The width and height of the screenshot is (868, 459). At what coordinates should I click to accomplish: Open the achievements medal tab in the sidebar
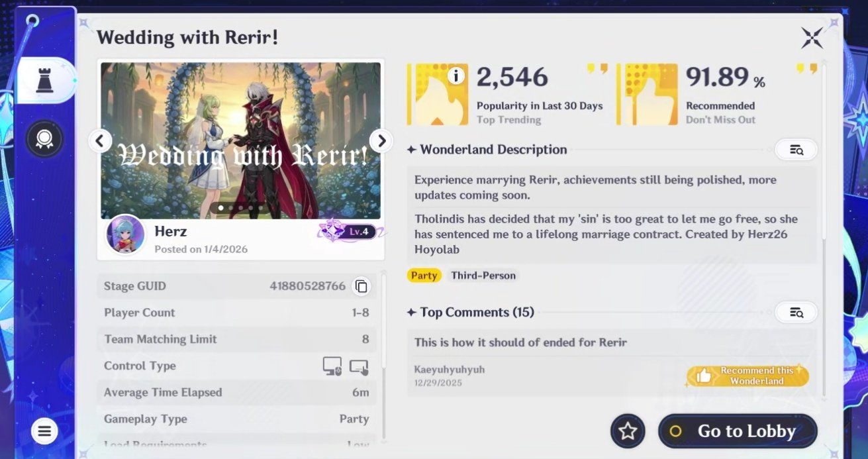pyautogui.click(x=44, y=139)
